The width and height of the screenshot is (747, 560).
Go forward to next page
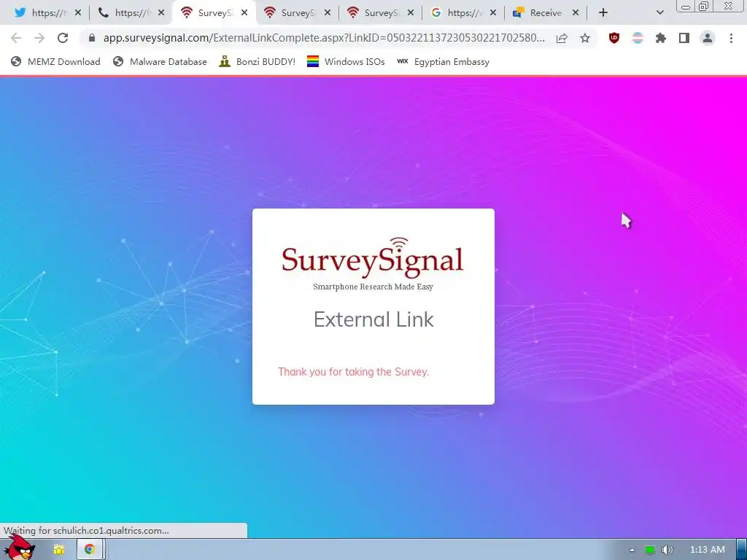[39, 38]
